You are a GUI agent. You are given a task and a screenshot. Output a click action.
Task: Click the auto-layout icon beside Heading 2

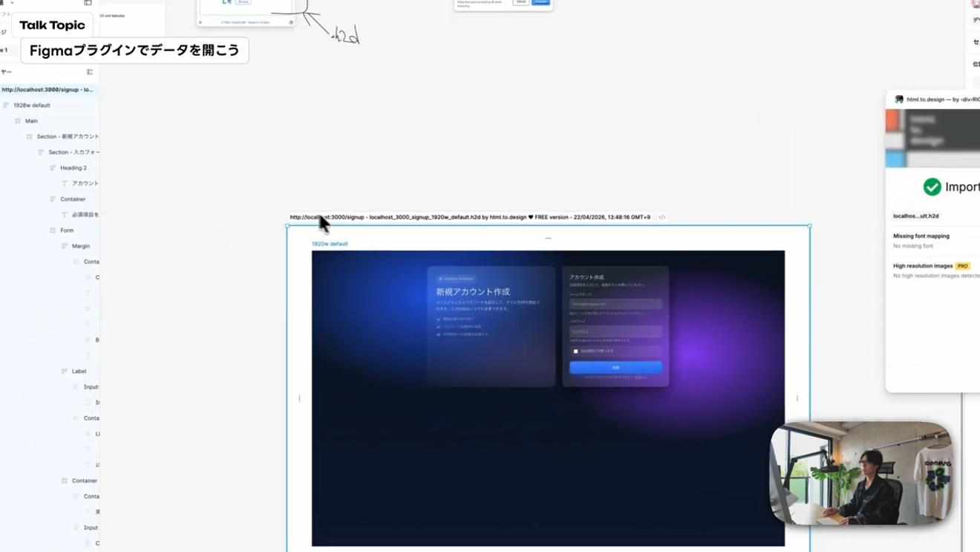click(53, 168)
